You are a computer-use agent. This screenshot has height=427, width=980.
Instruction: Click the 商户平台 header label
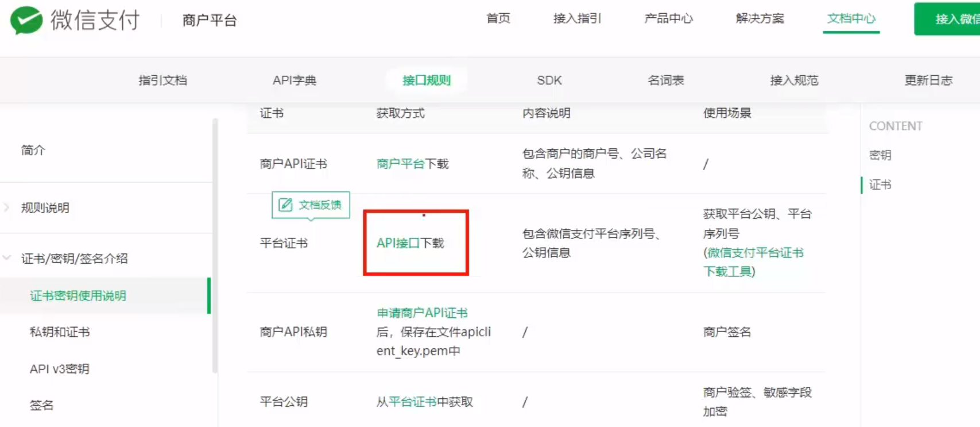tap(210, 21)
